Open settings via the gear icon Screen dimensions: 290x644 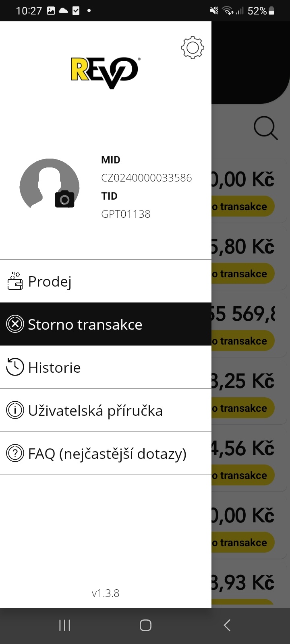click(193, 48)
